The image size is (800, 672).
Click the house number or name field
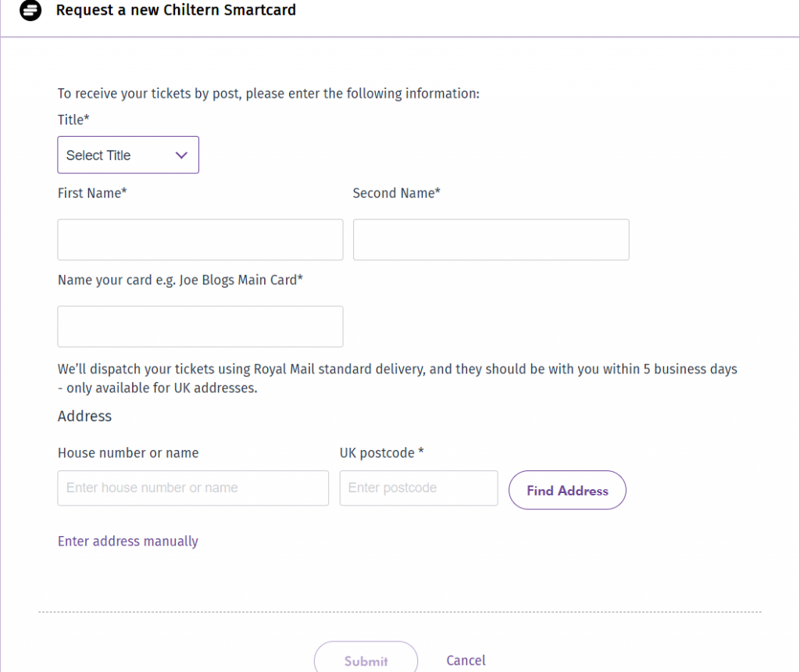pos(193,488)
